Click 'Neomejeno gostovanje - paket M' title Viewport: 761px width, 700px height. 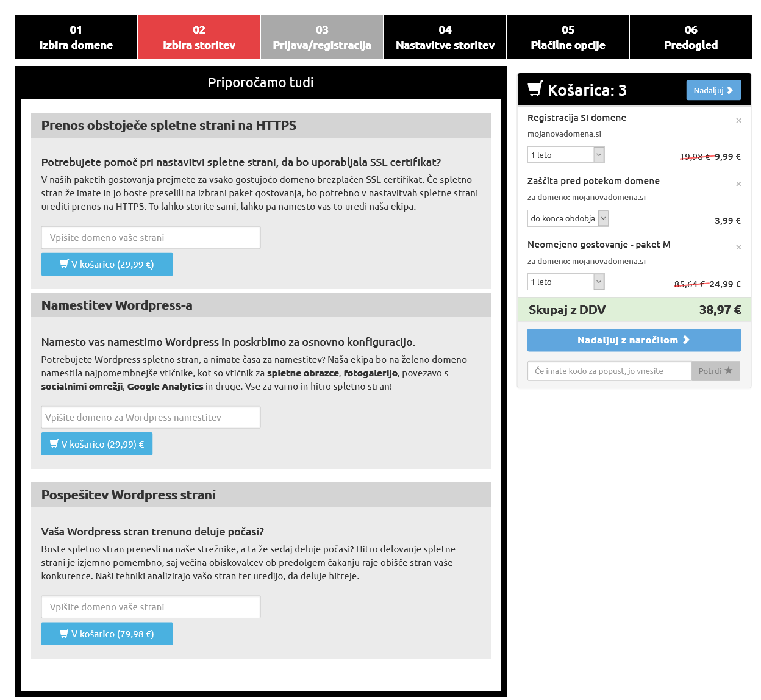coord(599,245)
